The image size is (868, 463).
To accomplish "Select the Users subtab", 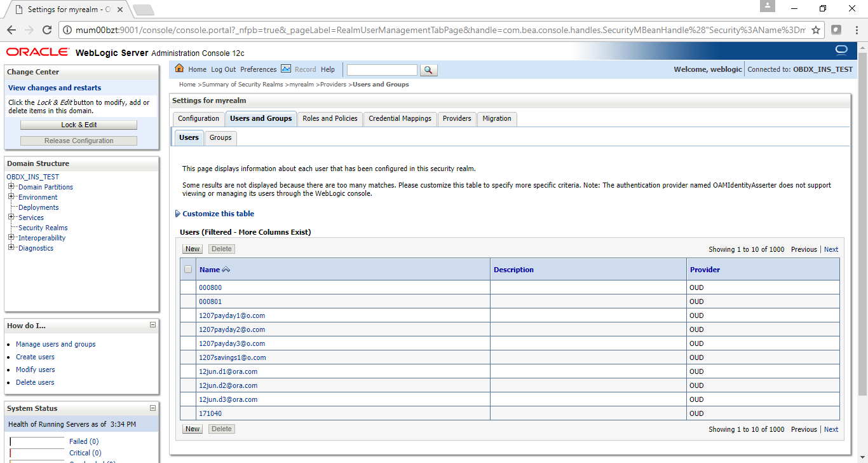I will point(189,138).
